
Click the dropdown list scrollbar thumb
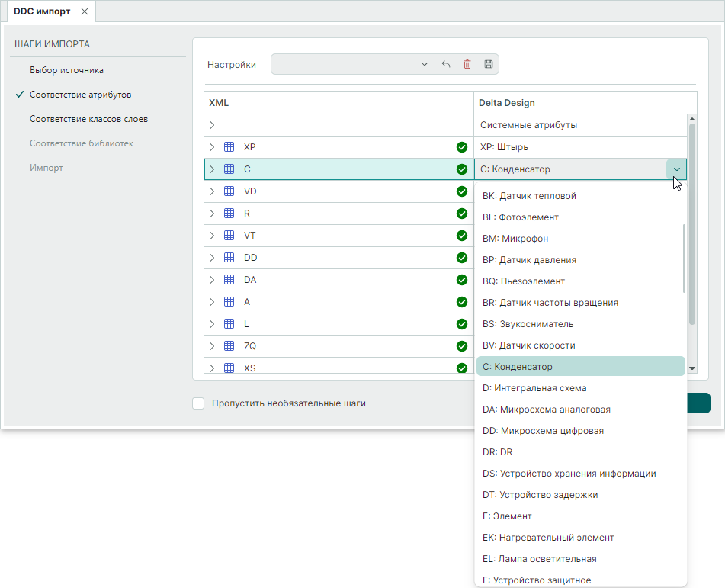(684, 259)
